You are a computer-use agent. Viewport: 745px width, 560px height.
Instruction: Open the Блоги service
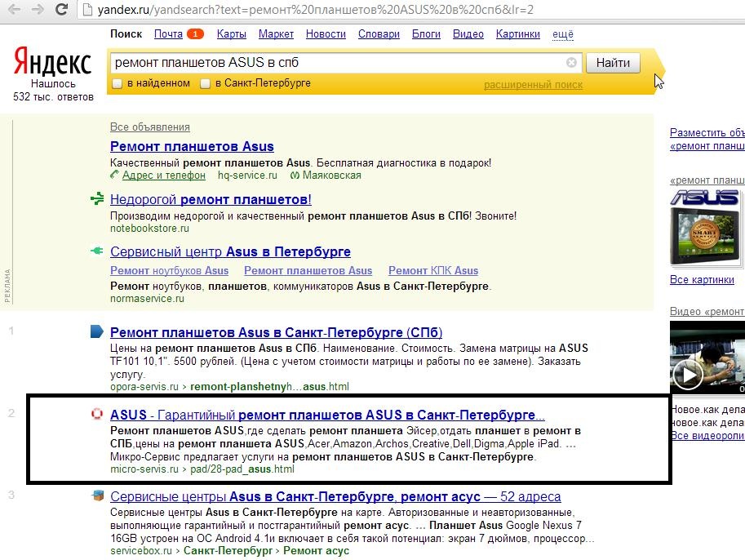pyautogui.click(x=426, y=34)
